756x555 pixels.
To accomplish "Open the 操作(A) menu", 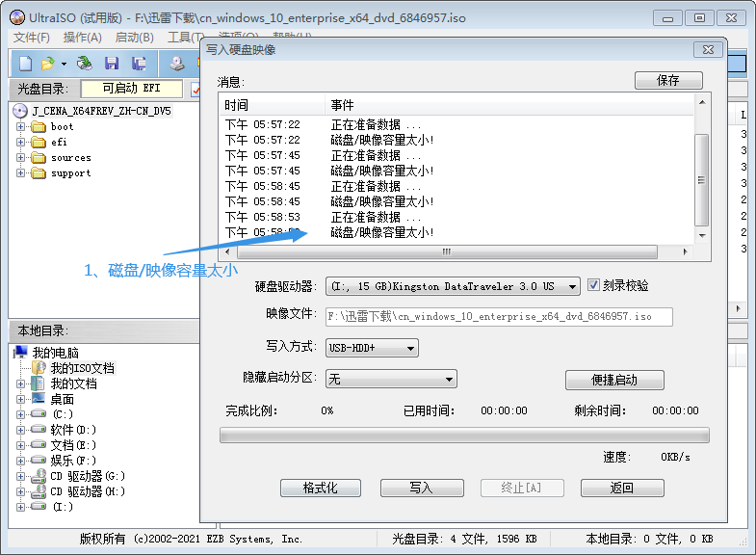I will click(83, 38).
